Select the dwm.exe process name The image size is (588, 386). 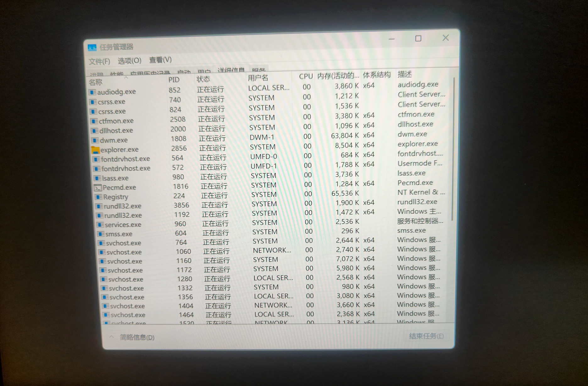[114, 140]
